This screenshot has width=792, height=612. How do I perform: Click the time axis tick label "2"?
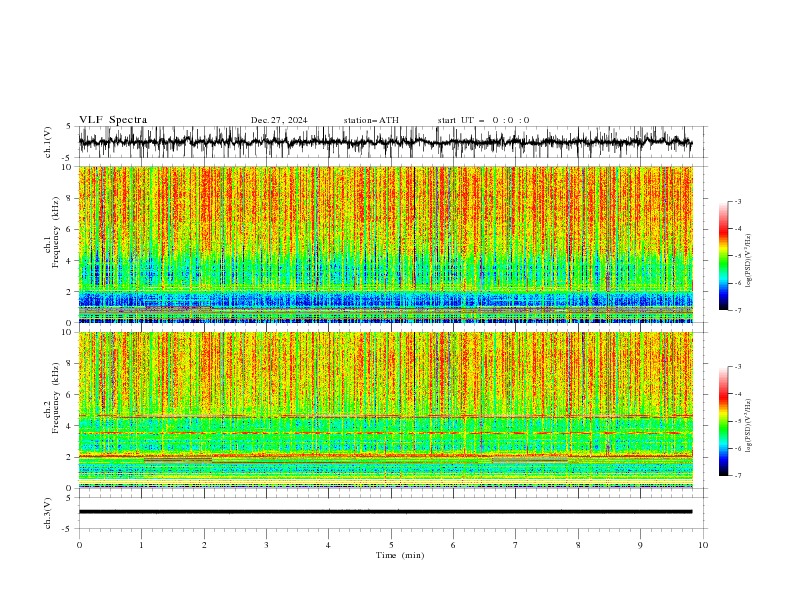click(x=204, y=545)
